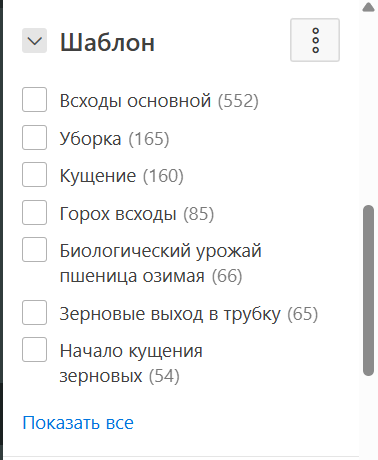This screenshot has width=378, height=460.
Task: Click the scroll-up arrow icon
Action: [x=368, y=7]
